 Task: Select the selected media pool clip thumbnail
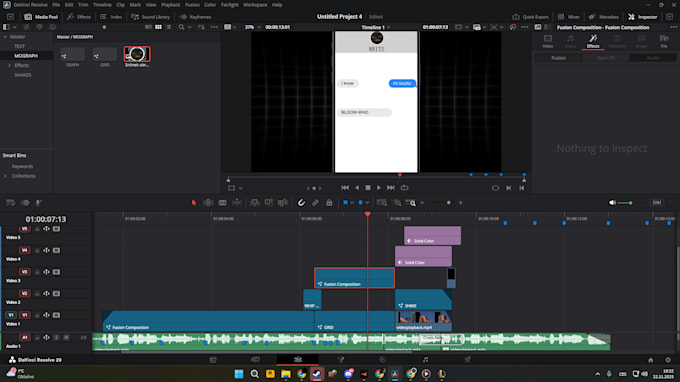click(x=137, y=54)
